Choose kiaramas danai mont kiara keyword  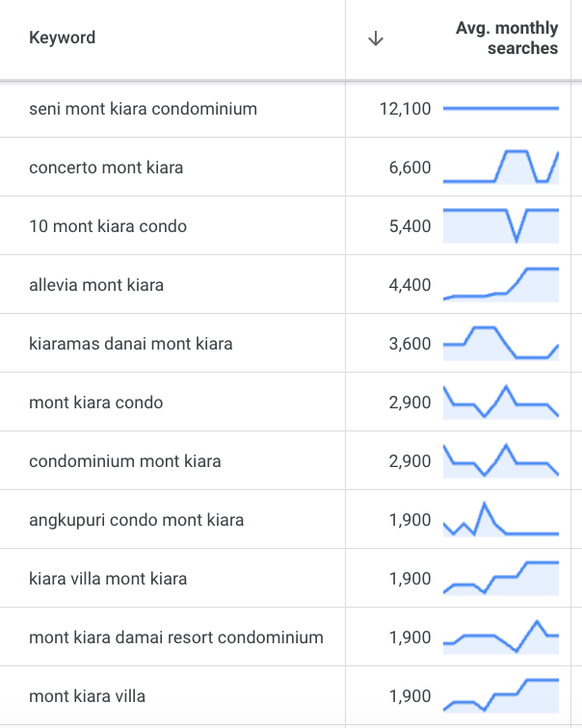(x=131, y=344)
